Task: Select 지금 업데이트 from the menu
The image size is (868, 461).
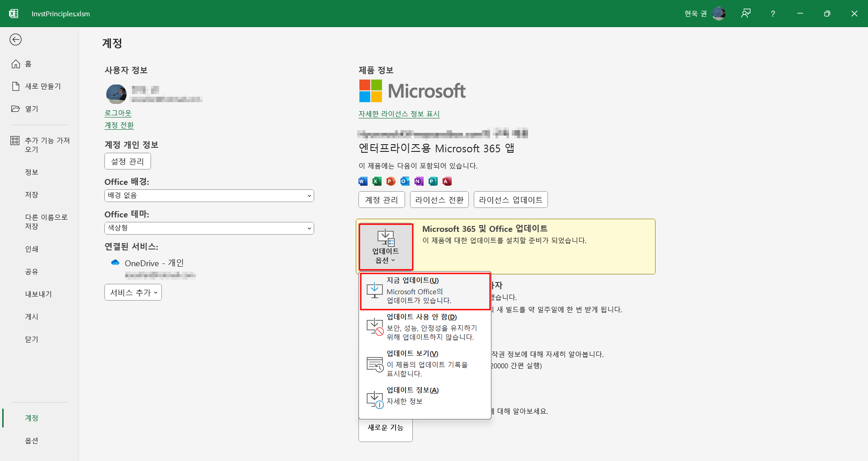Action: tap(425, 291)
